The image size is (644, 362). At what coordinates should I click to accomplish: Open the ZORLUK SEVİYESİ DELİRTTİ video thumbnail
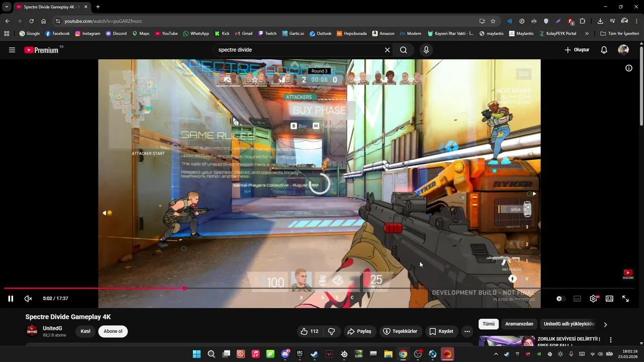(506, 341)
